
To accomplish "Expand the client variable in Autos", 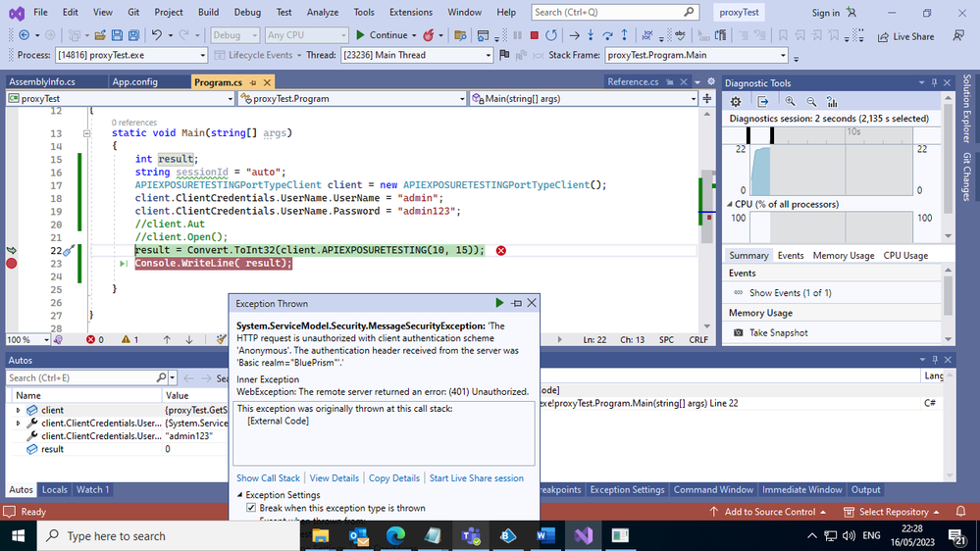I will click(x=18, y=410).
